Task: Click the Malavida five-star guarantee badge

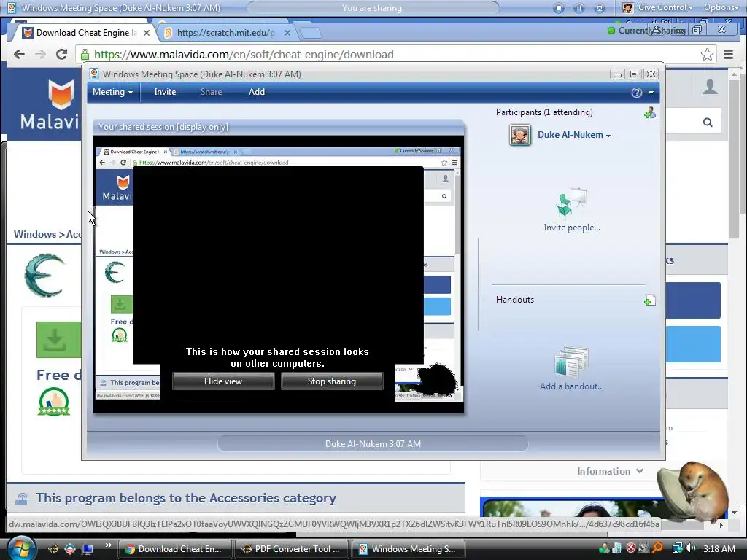Action: tap(54, 402)
